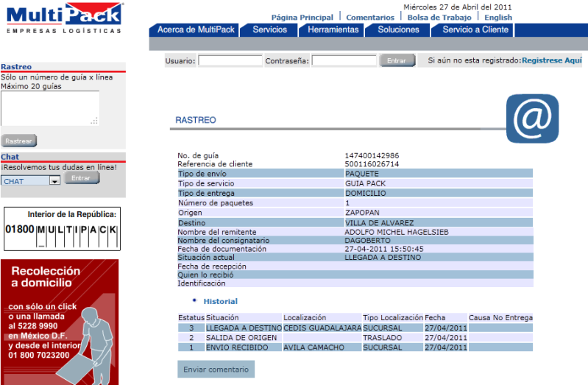
Task: Open the CHAT dropdown arrow
Action: pyautogui.click(x=54, y=181)
